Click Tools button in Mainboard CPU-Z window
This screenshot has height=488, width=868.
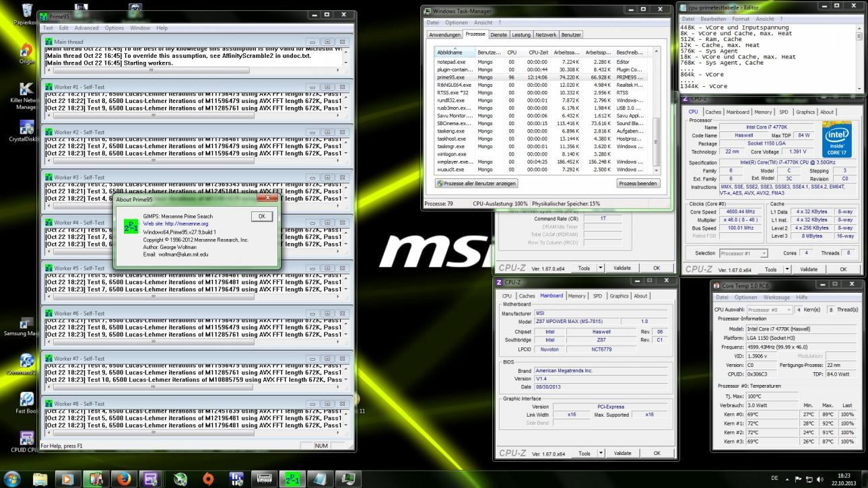pos(584,453)
